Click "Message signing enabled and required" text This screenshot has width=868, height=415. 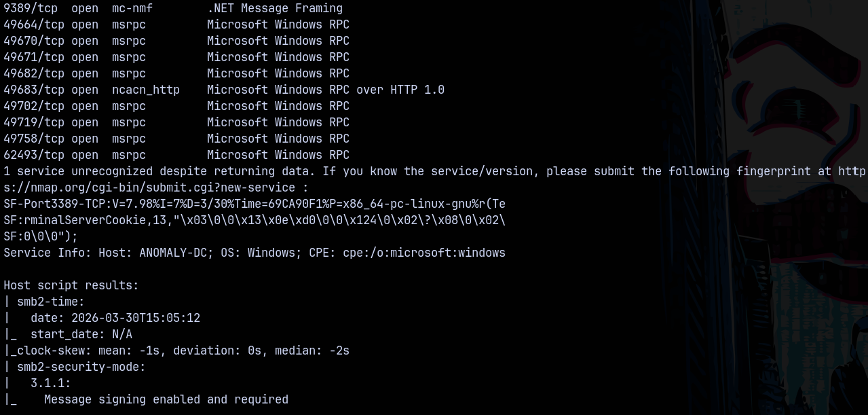point(166,399)
